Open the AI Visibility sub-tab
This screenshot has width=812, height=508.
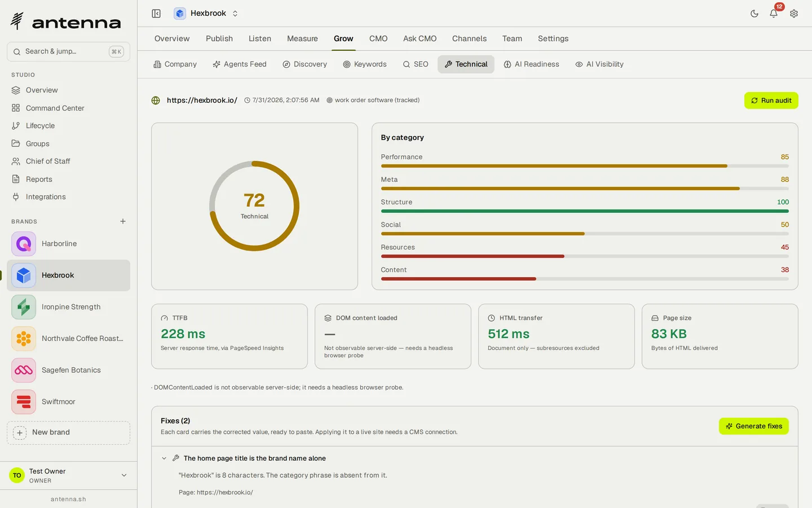pyautogui.click(x=599, y=64)
